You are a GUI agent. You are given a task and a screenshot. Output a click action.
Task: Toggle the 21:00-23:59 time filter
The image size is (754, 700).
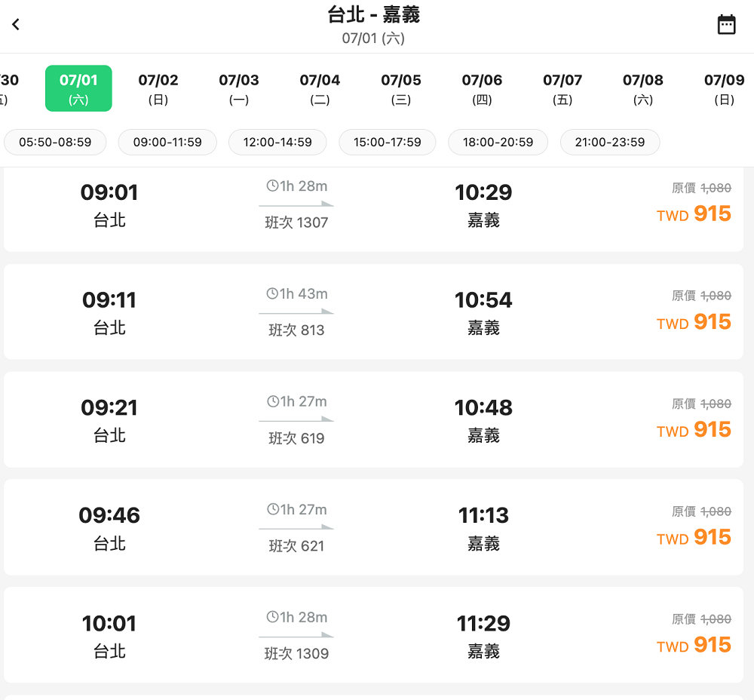coord(610,142)
